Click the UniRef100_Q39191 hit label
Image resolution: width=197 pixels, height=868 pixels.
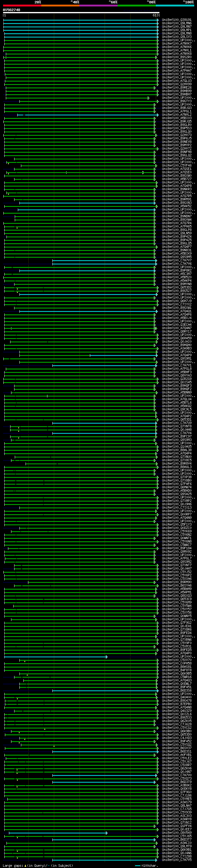click(177, 20)
